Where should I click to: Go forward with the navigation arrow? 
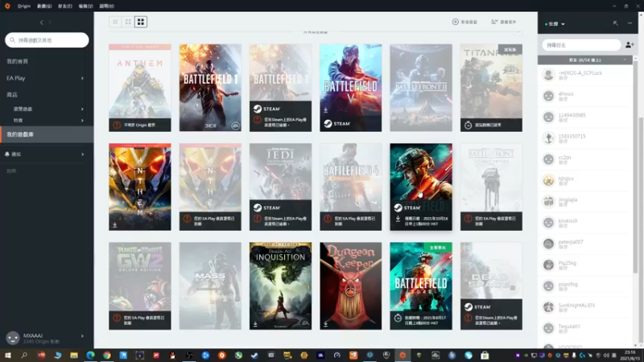point(50,23)
